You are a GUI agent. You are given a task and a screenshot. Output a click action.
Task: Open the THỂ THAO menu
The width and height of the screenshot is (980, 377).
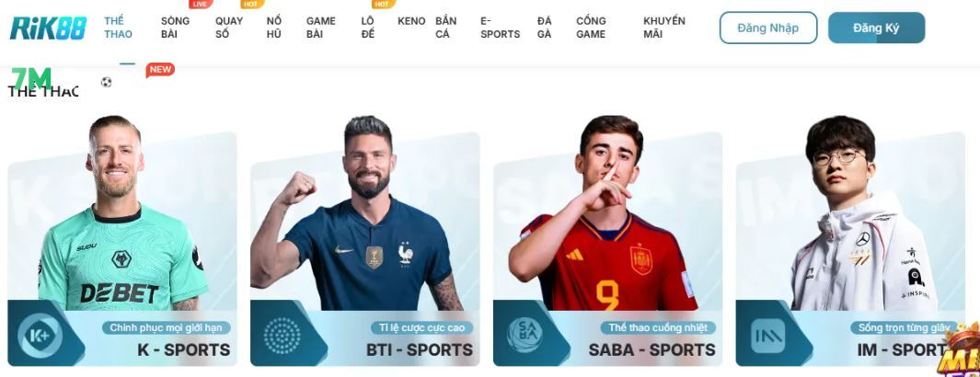(118, 28)
